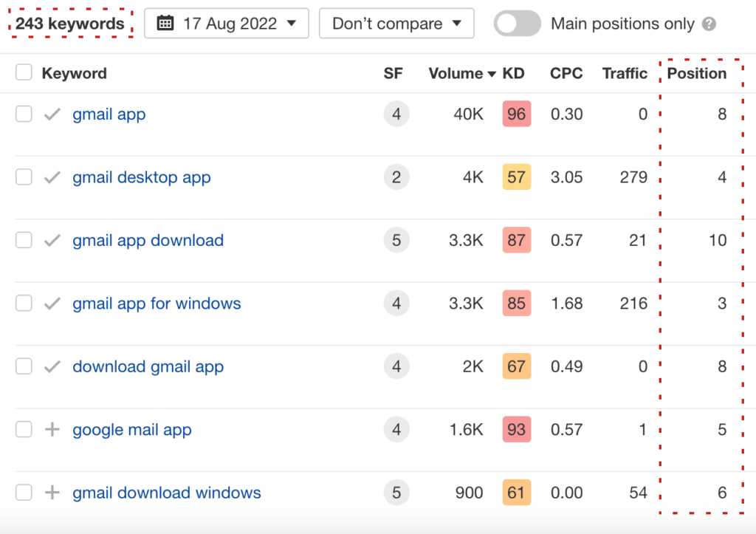The height and width of the screenshot is (534, 756).
Task: Check the select-all checkbox in header
Action: (x=24, y=72)
